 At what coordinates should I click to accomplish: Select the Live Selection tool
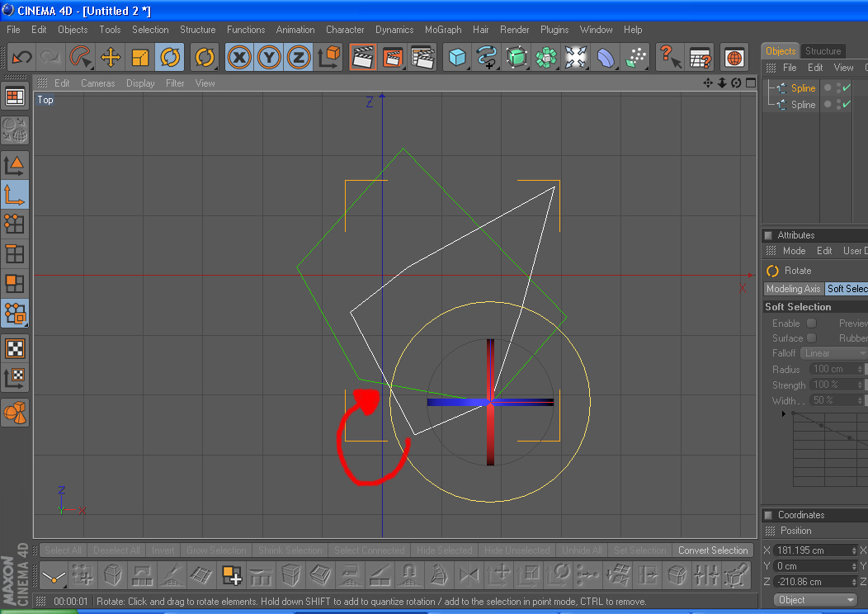tap(81, 57)
